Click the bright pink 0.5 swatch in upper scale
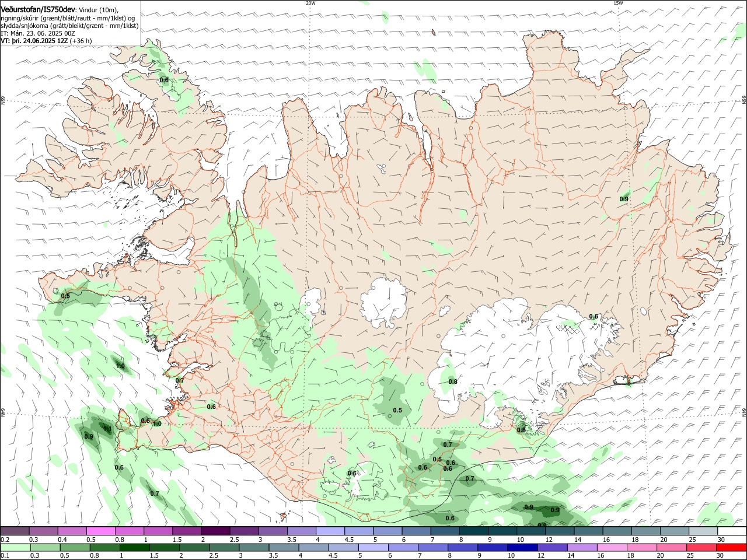 click(100, 531)
